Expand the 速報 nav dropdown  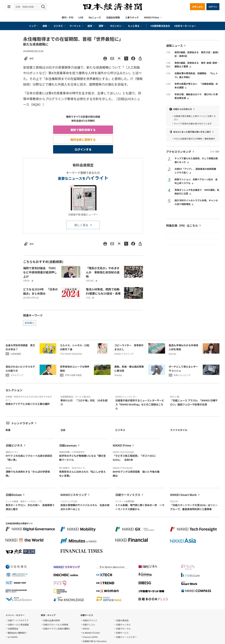[46, 26]
